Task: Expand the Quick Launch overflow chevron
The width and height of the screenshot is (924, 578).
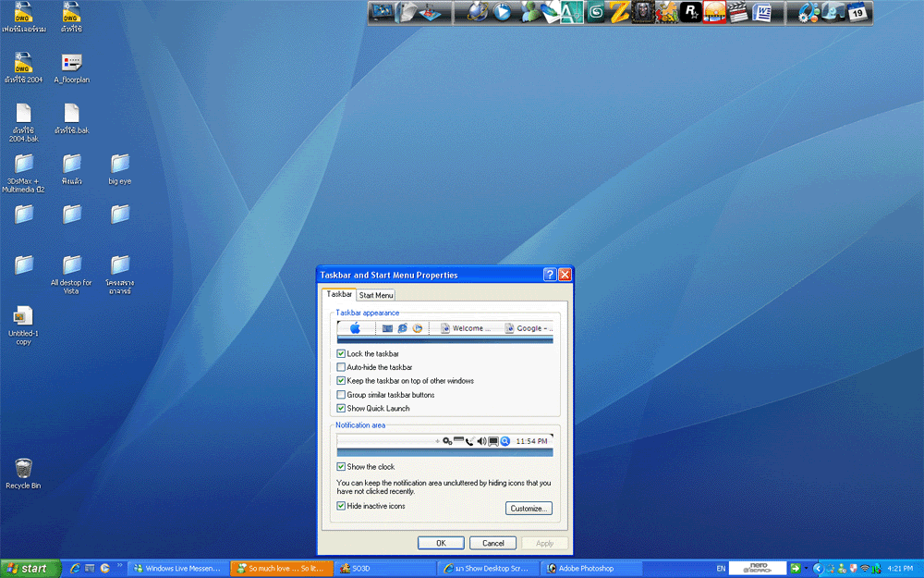Action: pyautogui.click(x=119, y=566)
